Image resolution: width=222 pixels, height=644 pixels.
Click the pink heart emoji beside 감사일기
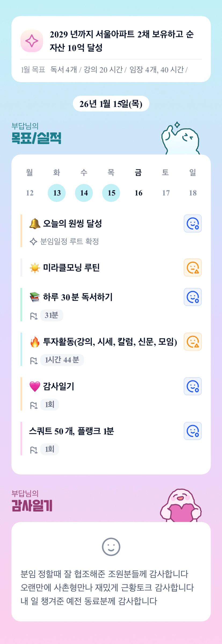click(x=35, y=387)
